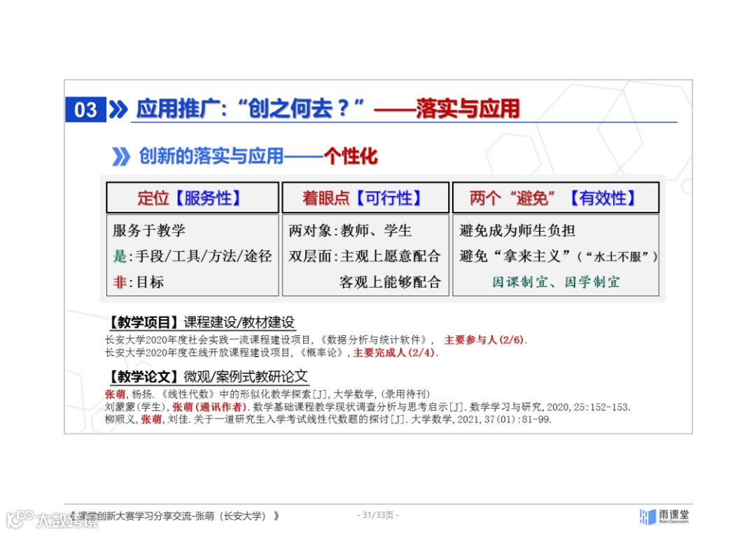Viewport: 756px width, 534px height.
Task: Select the line 服务于教学
Action: click(149, 230)
